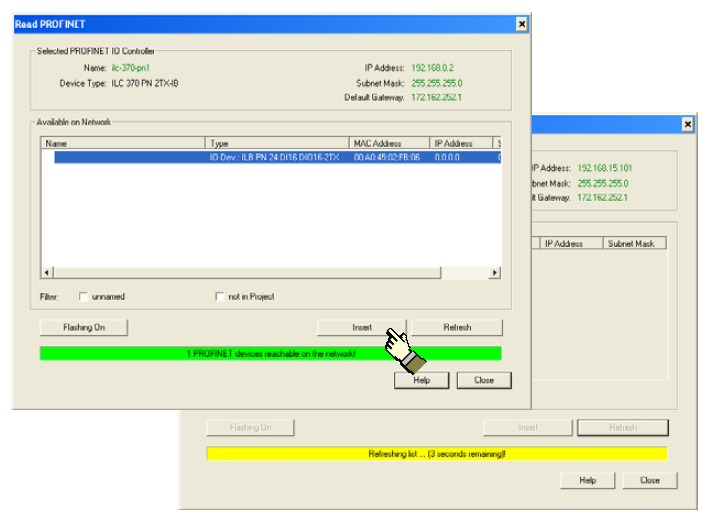This screenshot has height=524, width=714.
Task: Sort by IP Address column header in front dialog
Action: click(x=461, y=143)
